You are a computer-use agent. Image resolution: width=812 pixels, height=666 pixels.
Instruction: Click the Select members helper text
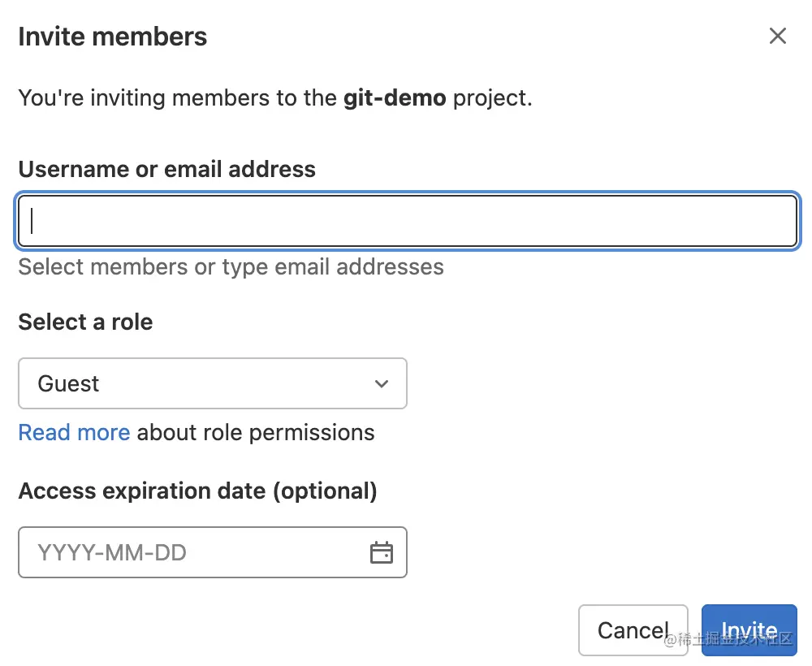[231, 266]
